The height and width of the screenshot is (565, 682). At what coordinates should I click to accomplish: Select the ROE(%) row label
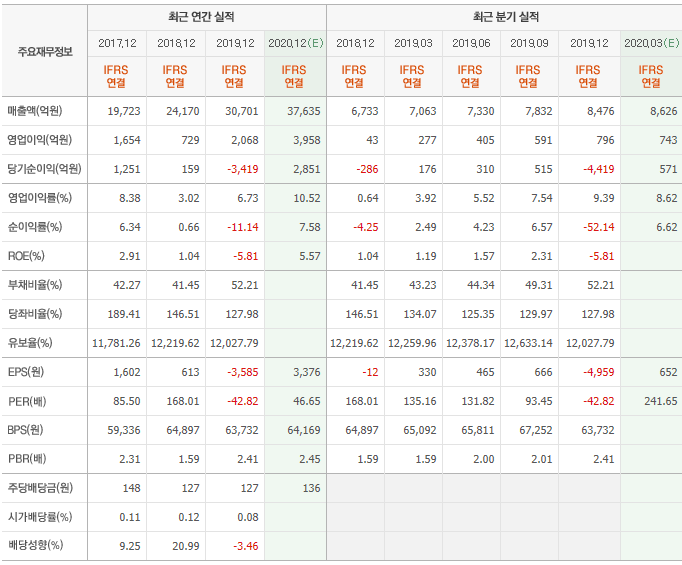click(x=26, y=256)
